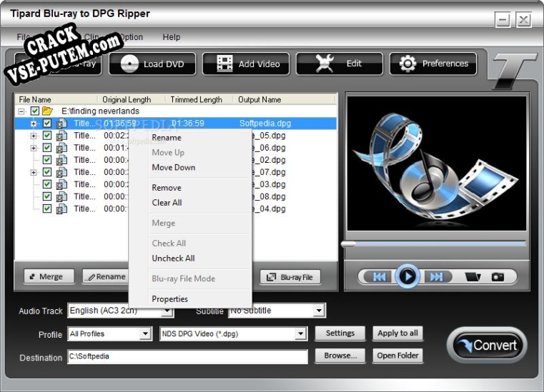Open the NDS DPG Video format dropdown

point(300,333)
